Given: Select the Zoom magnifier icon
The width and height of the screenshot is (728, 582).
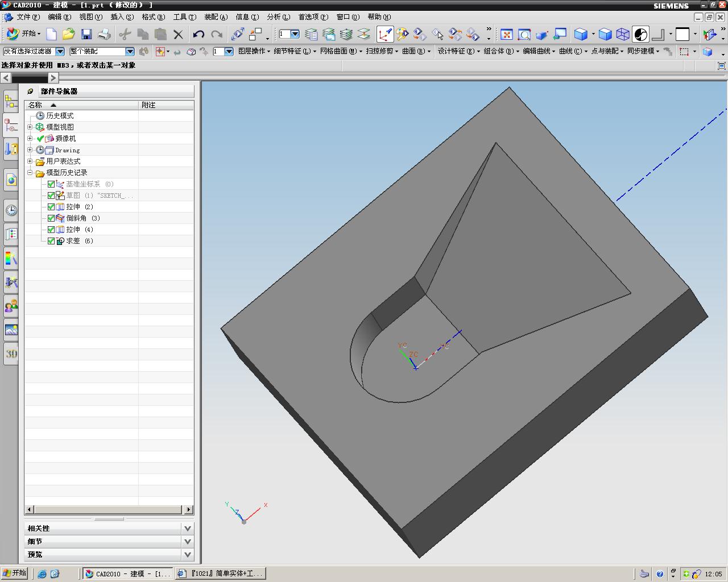Looking at the screenshot, I should [x=524, y=35].
